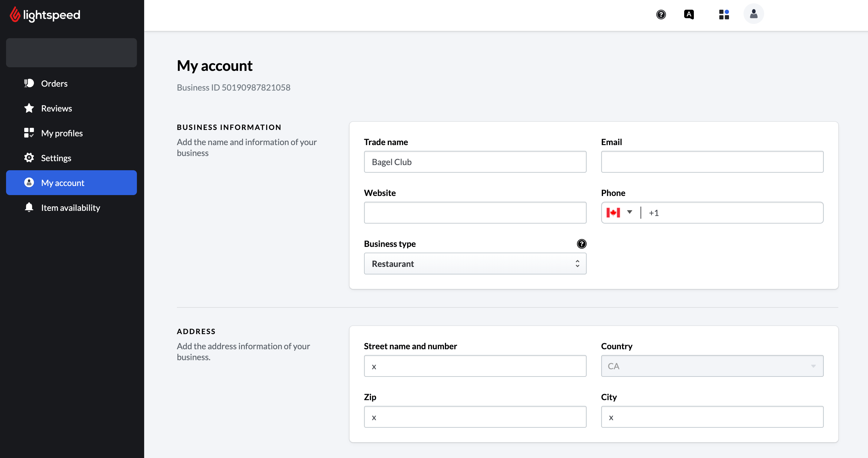
Task: Click into the Website input field
Action: (x=475, y=213)
